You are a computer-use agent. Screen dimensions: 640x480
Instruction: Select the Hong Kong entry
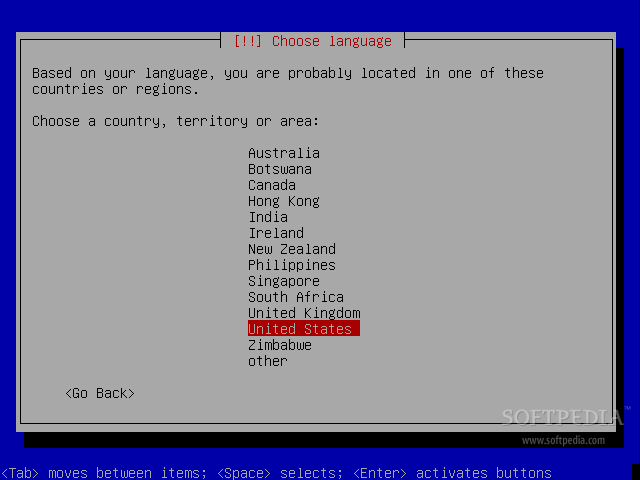(x=284, y=201)
